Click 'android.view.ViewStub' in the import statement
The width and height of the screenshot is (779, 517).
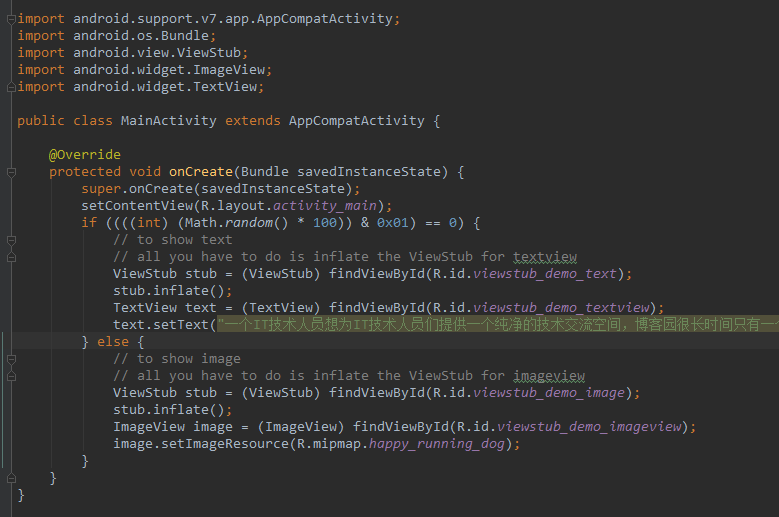(x=157, y=53)
